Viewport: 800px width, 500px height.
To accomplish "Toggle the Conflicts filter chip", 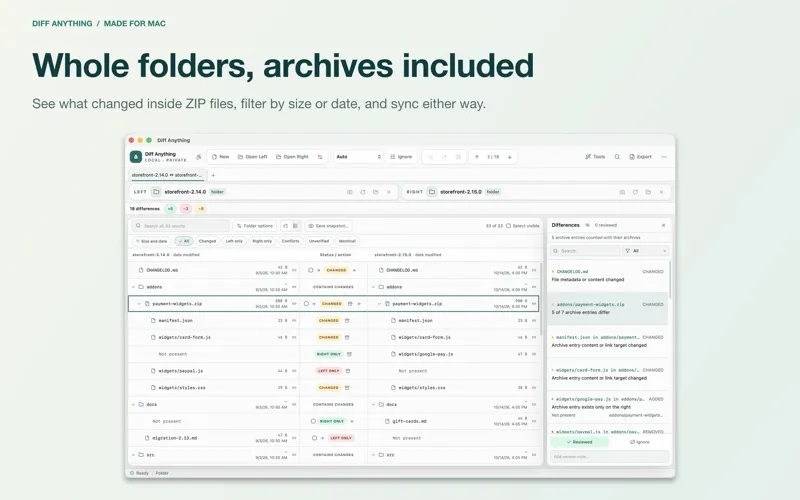I will tap(290, 241).
